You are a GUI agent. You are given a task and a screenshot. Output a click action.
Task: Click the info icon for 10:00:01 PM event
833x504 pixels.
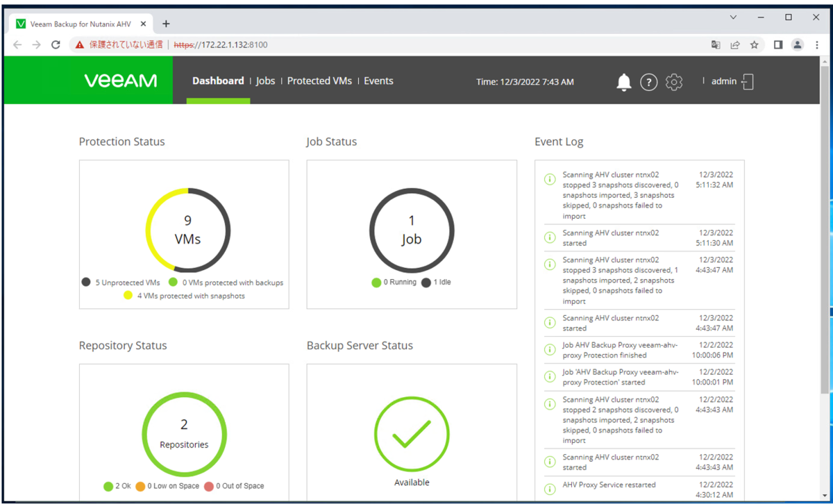tap(550, 377)
